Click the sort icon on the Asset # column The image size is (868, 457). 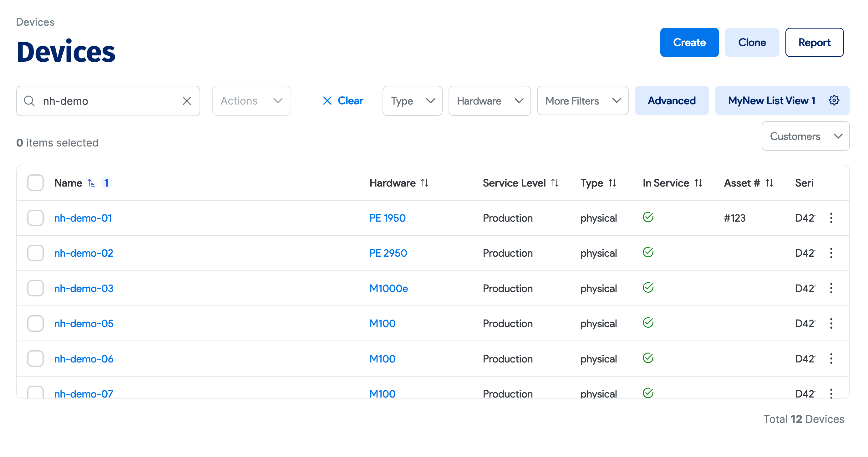(x=770, y=183)
